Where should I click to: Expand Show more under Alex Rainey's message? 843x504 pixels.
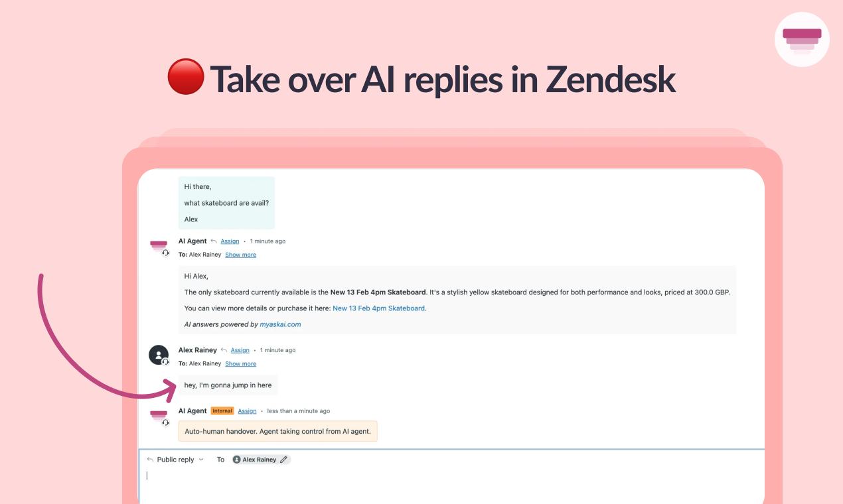click(x=240, y=363)
